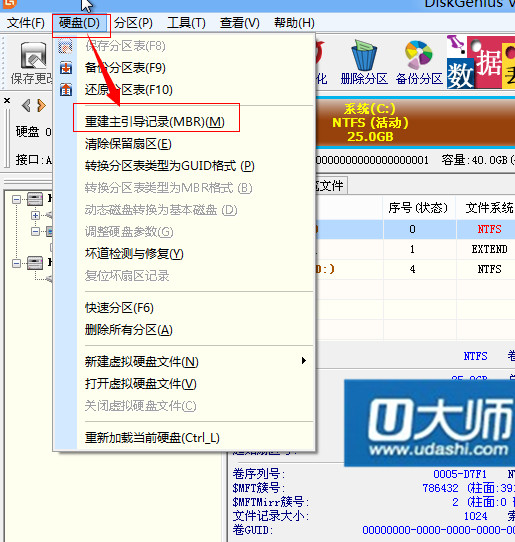Open the 分区(P) menu
The image size is (515, 542).
pyautogui.click(x=133, y=23)
